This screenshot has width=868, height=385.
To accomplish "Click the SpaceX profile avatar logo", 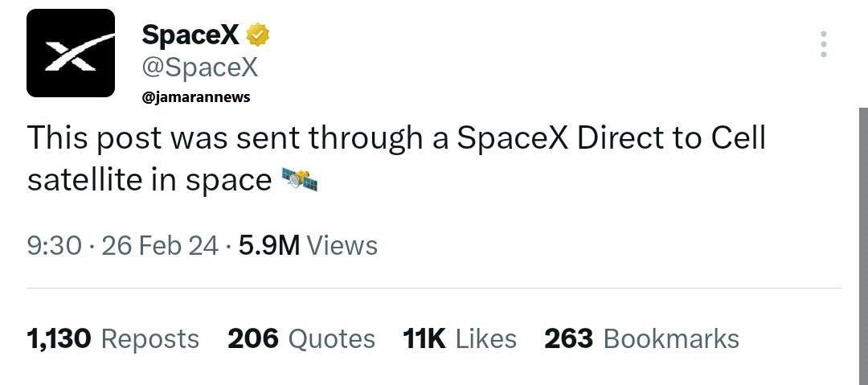I will tap(71, 53).
